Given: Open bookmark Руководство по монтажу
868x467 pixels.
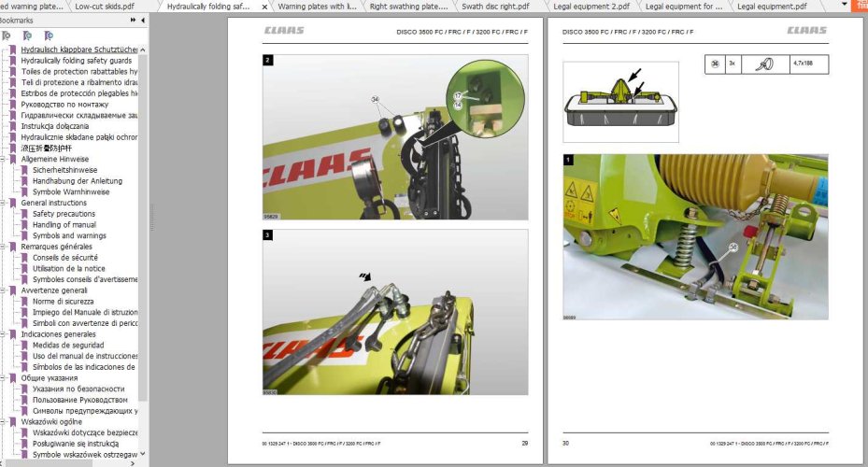Looking at the screenshot, I should (x=64, y=105).
